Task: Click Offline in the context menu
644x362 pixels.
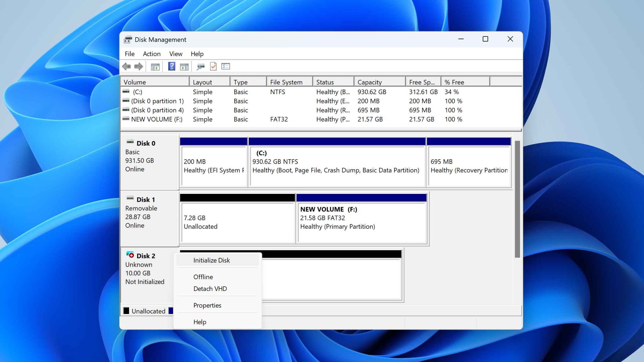Action: pos(203,277)
